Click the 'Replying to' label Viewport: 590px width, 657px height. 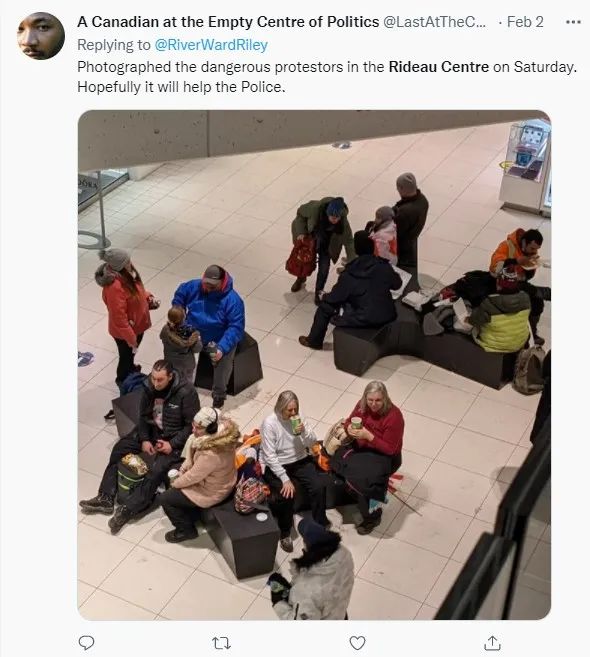pyautogui.click(x=114, y=44)
